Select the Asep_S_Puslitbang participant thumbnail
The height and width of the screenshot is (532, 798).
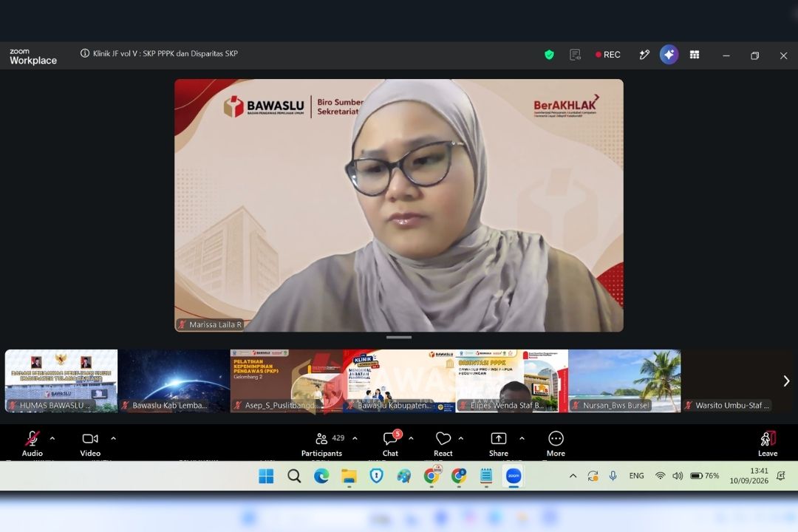287,381
